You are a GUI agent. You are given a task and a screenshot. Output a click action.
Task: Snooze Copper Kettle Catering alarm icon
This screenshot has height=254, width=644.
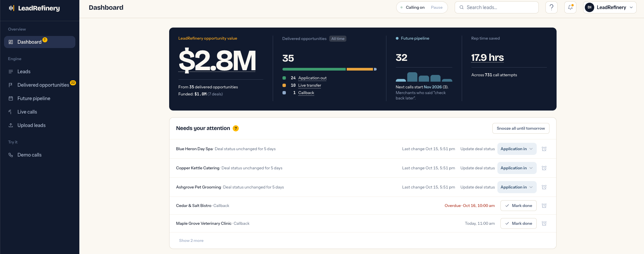tap(544, 168)
